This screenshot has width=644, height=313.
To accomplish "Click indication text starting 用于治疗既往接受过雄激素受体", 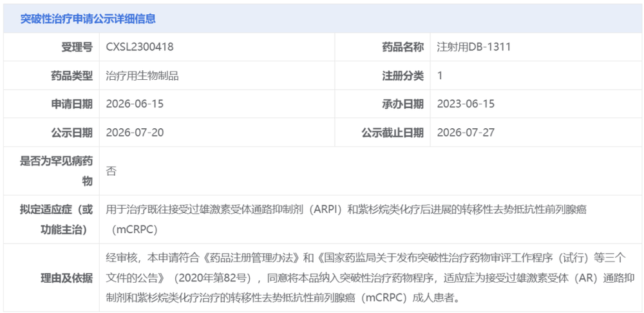I will pos(346,220).
